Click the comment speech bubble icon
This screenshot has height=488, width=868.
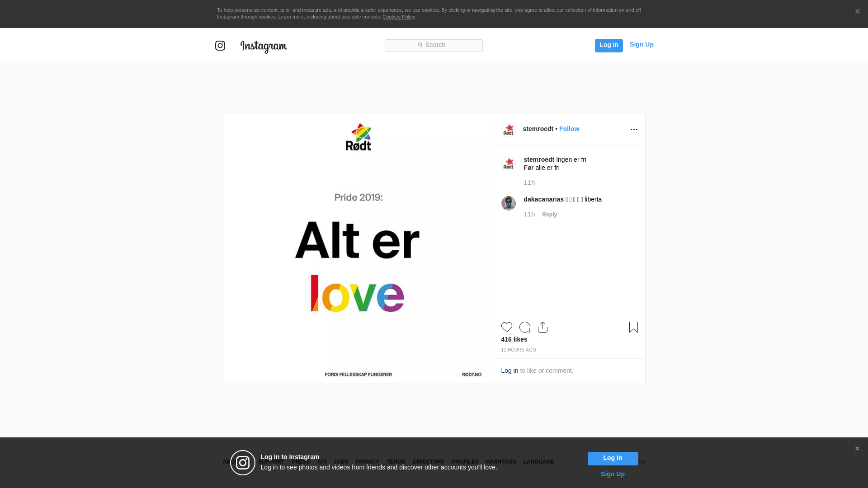tap(524, 327)
